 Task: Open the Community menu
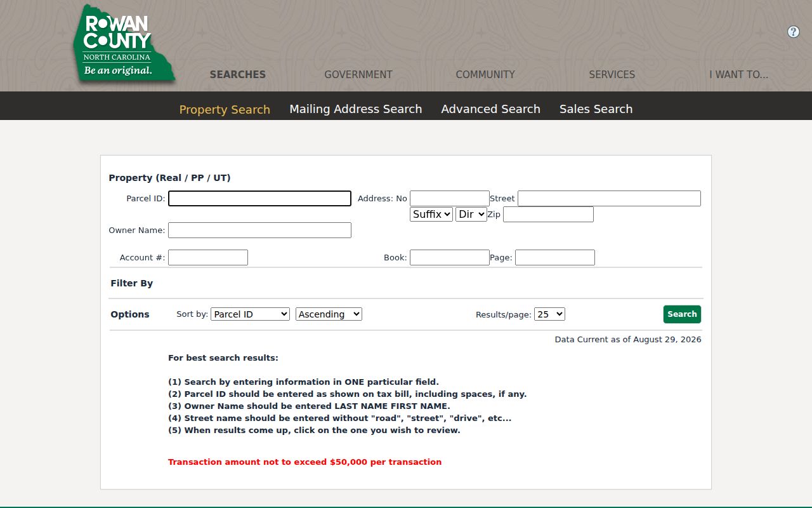click(x=485, y=74)
